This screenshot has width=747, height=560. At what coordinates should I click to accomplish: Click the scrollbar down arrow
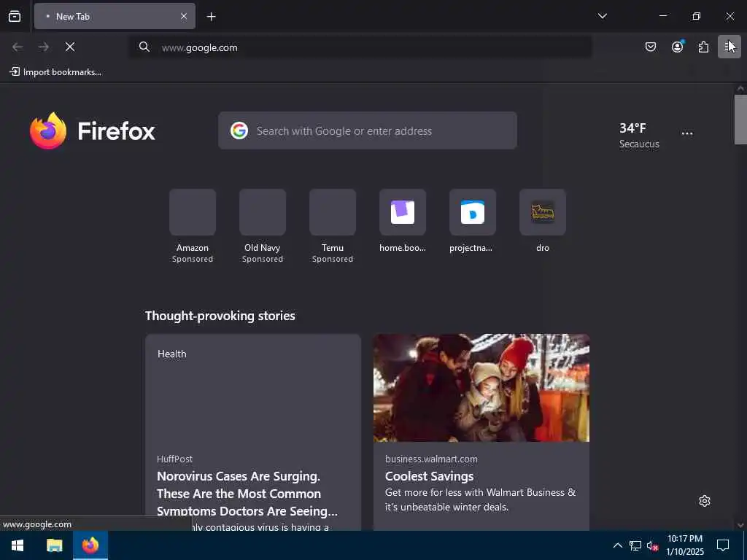[740, 525]
